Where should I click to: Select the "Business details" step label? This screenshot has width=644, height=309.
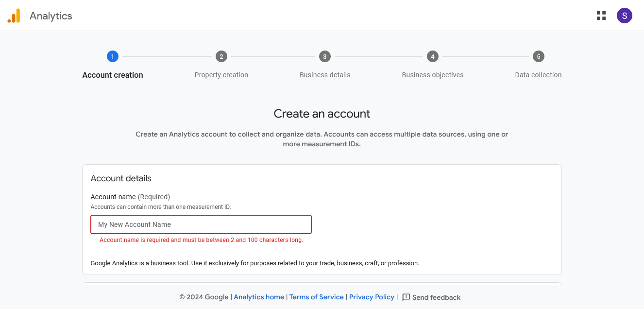(324, 75)
